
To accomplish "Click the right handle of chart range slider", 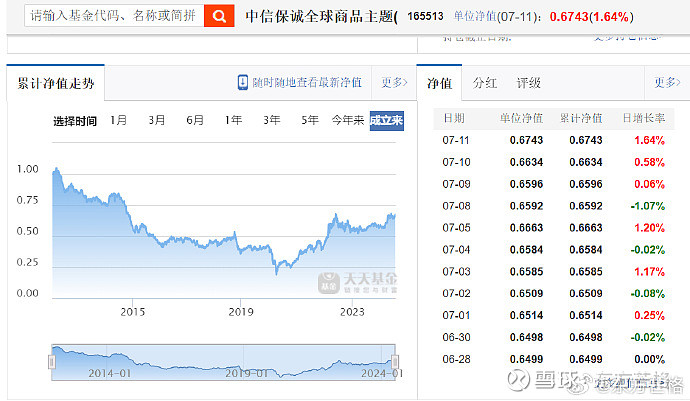I will coord(395,362).
